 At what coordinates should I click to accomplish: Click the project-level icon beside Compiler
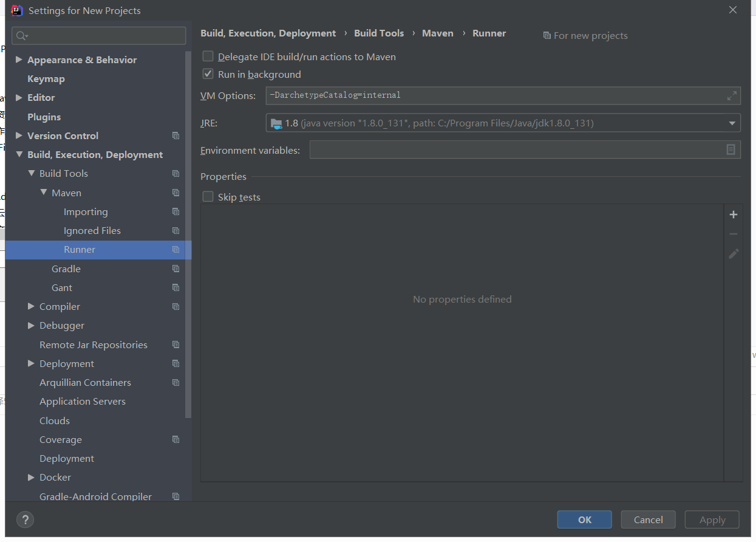pos(175,306)
